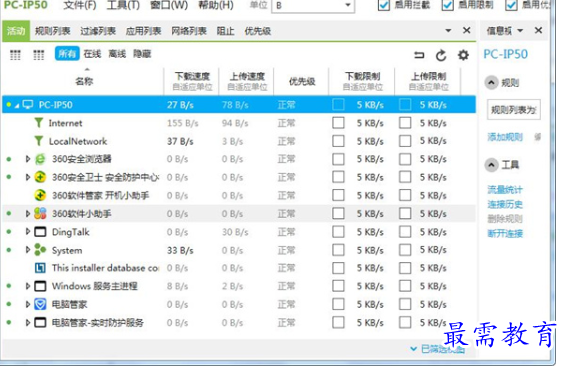Image resolution: width=565 pixels, height=366 pixels.
Task: Enable download limit for Internet row
Action: click(x=338, y=123)
